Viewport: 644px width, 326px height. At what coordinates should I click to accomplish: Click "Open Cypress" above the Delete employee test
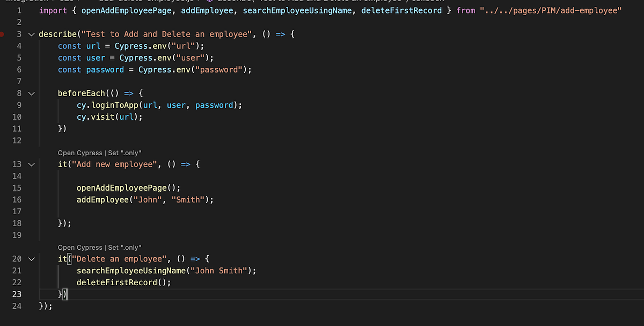(79, 247)
